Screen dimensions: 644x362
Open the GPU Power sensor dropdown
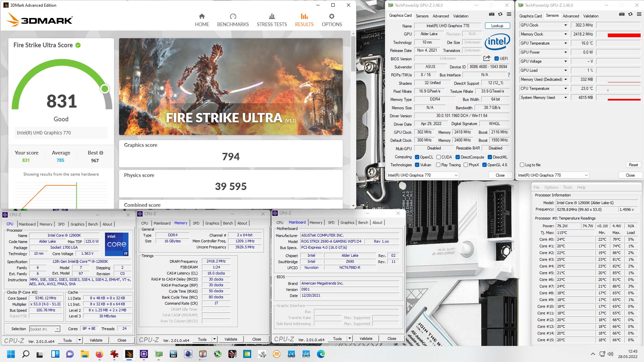(x=566, y=52)
